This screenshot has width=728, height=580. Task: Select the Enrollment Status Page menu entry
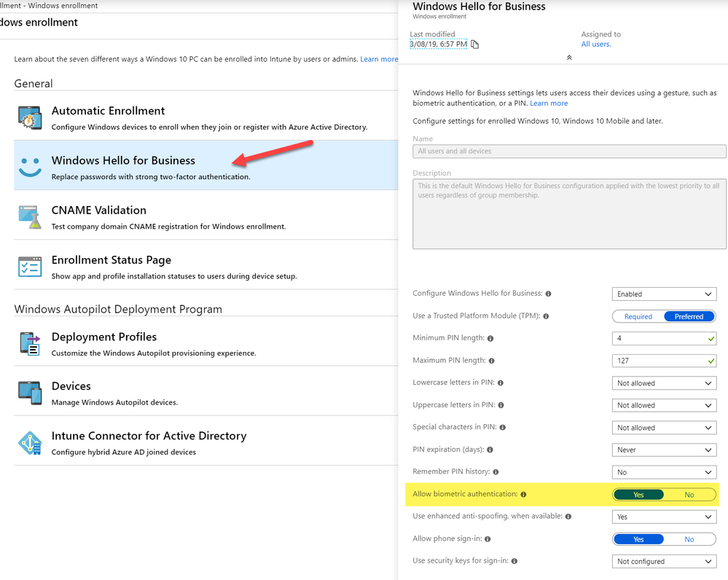[111, 260]
